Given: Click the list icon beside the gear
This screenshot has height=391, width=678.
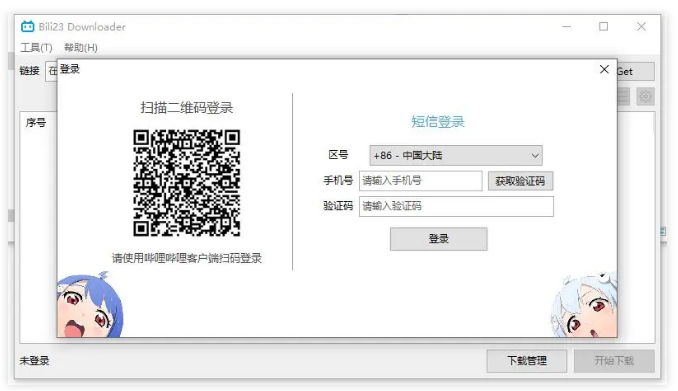Looking at the screenshot, I should tap(623, 96).
